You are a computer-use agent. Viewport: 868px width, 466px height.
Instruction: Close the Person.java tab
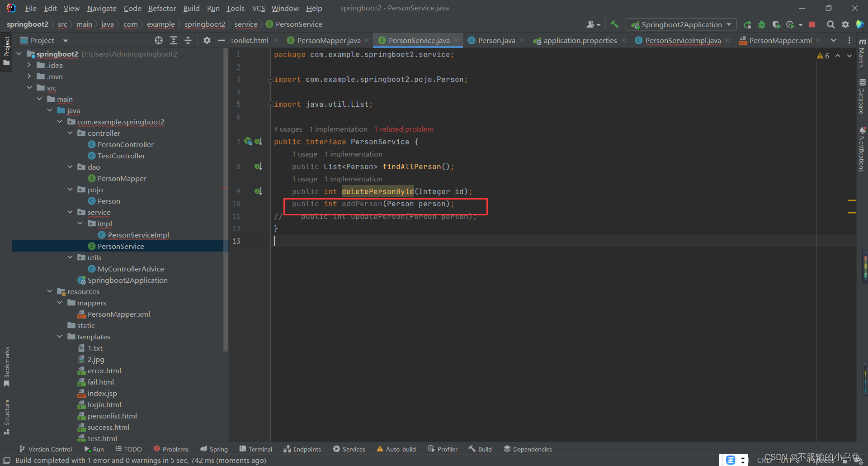[522, 40]
